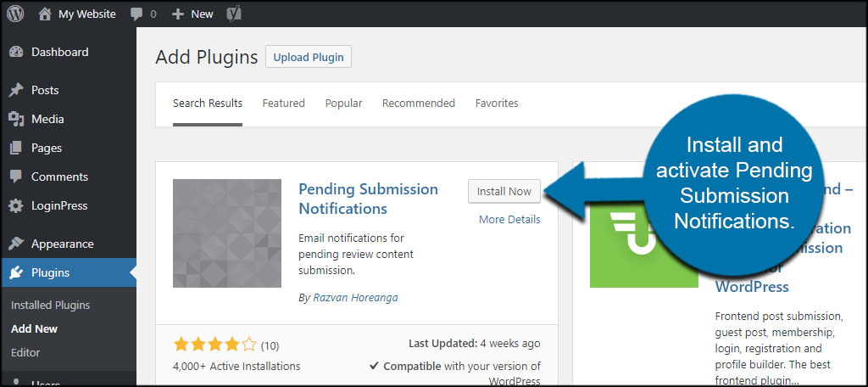Screen dimensions: 868x387
Task: Click the Posts pushpin icon
Action: [x=16, y=90]
